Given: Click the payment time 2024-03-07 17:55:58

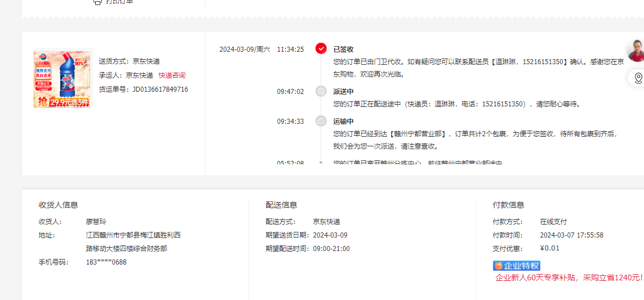Looking at the screenshot, I should coord(572,235).
